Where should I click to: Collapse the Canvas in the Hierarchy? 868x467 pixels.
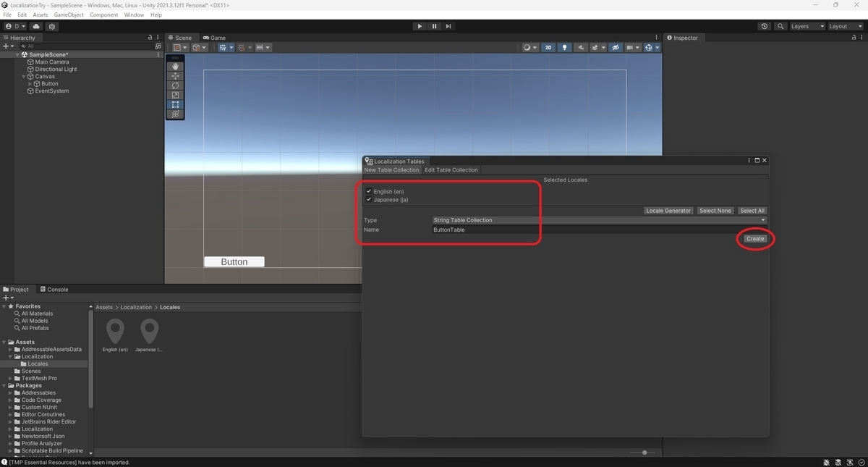coord(25,76)
